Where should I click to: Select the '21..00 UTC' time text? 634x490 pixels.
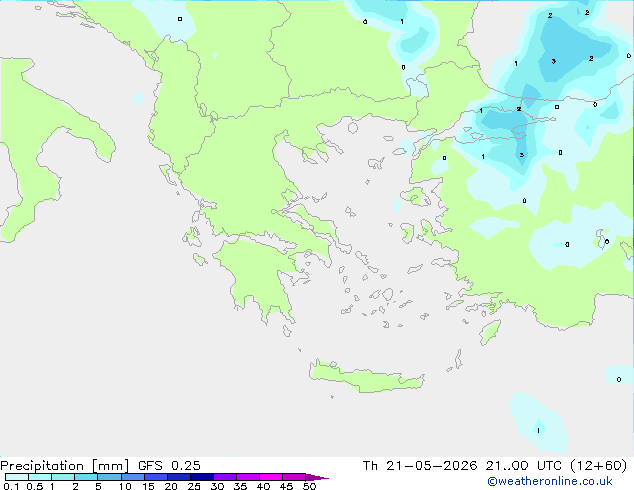coord(524,466)
